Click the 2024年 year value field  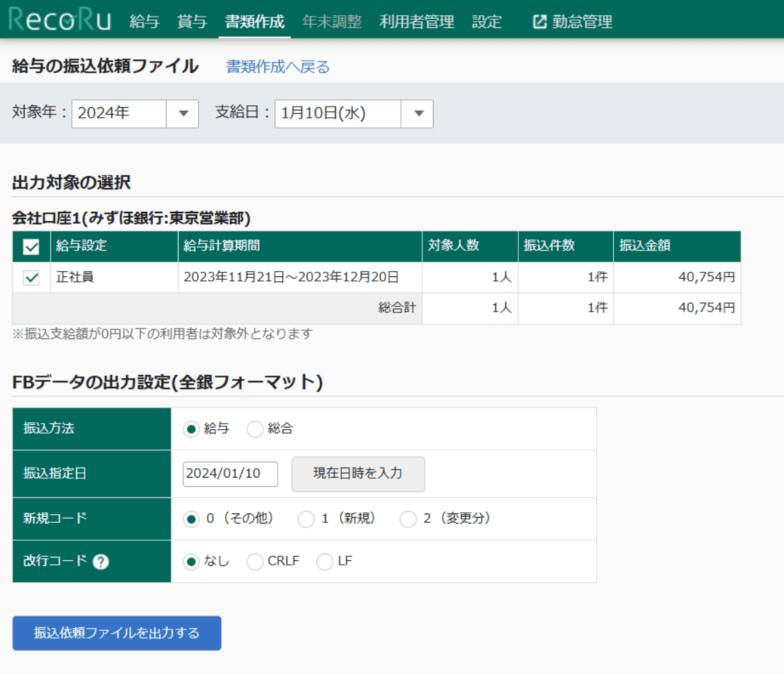click(119, 113)
